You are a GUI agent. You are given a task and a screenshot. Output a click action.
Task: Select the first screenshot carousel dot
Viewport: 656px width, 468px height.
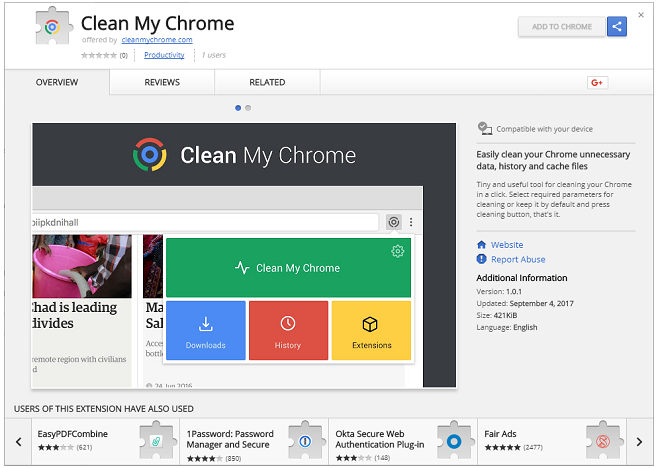click(238, 107)
